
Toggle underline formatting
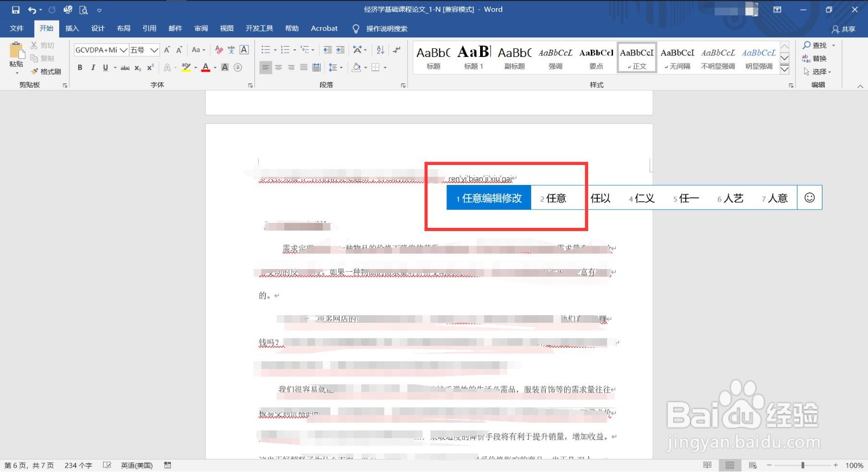[105, 68]
